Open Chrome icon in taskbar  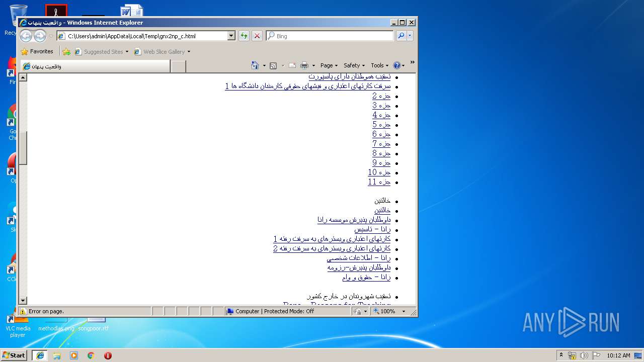[91, 355]
